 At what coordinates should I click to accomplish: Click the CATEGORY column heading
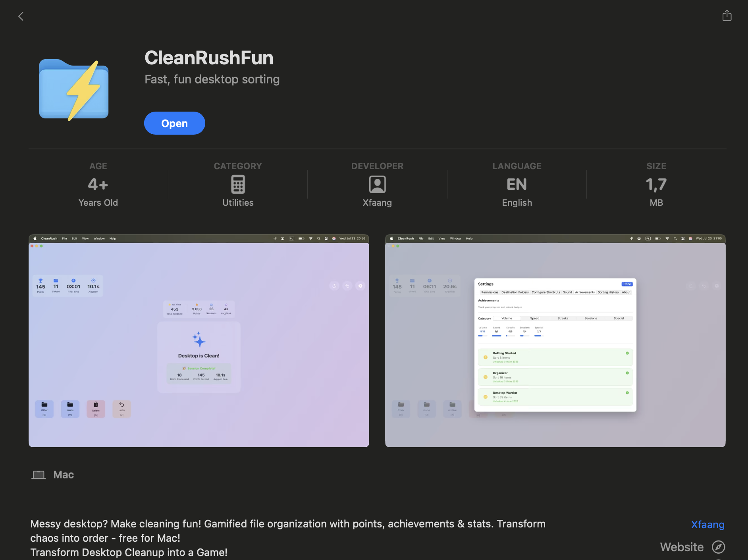[238, 166]
